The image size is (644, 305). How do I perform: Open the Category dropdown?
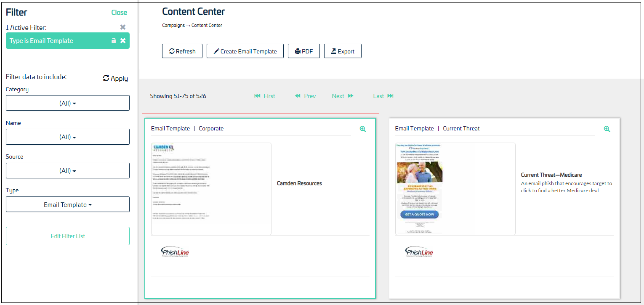click(67, 103)
